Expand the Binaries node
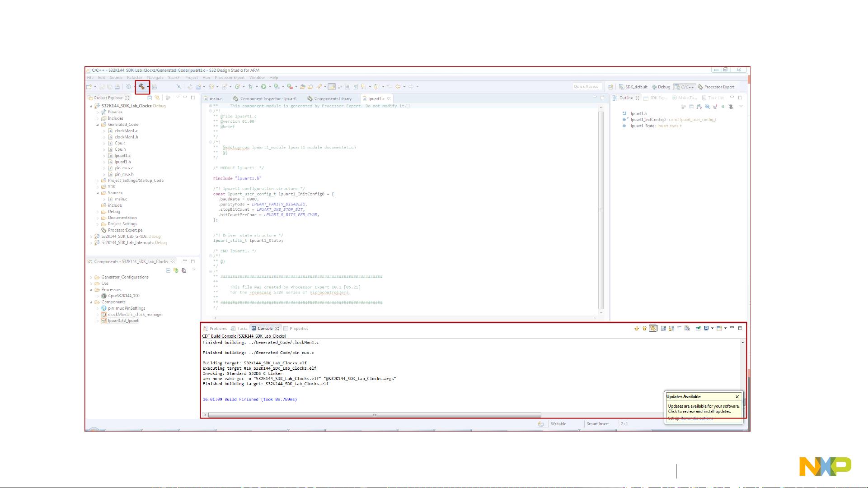Screen dimensions: 868x488 98,112
